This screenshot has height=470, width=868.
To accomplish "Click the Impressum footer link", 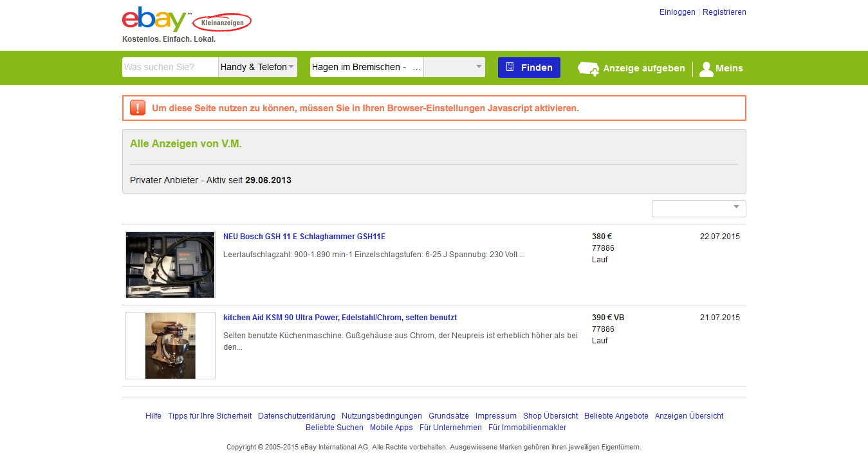I will click(495, 416).
